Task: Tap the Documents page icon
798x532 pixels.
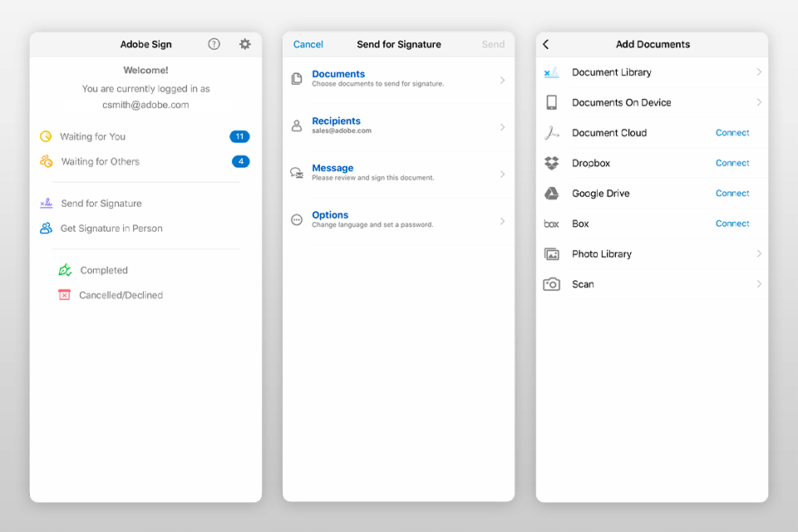Action: click(x=297, y=79)
